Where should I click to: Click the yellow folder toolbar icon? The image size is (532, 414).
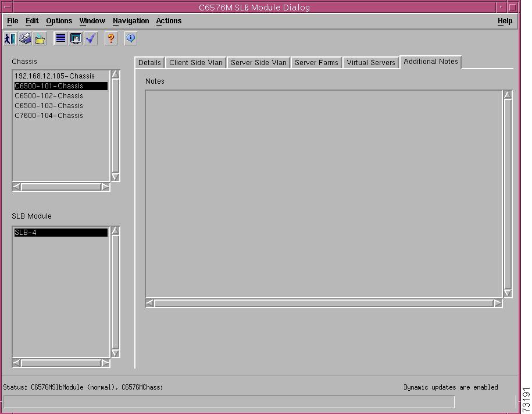point(40,38)
